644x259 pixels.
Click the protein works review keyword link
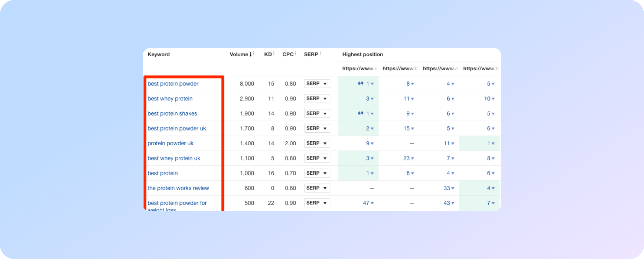coord(178,188)
